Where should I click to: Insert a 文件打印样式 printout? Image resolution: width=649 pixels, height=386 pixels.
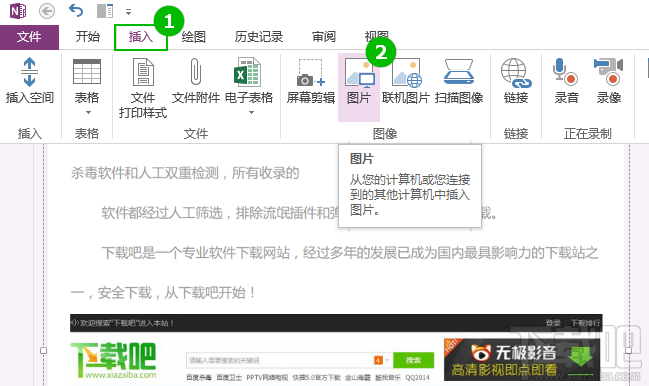[143, 88]
